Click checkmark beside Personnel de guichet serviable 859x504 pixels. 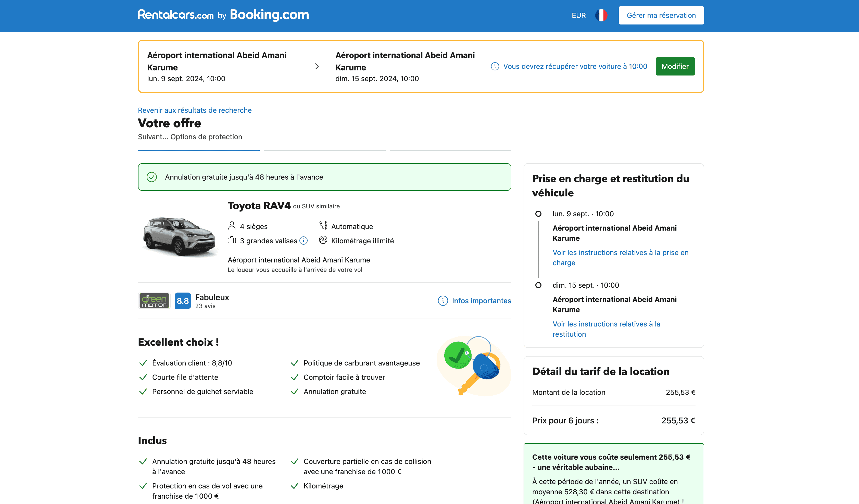(143, 392)
